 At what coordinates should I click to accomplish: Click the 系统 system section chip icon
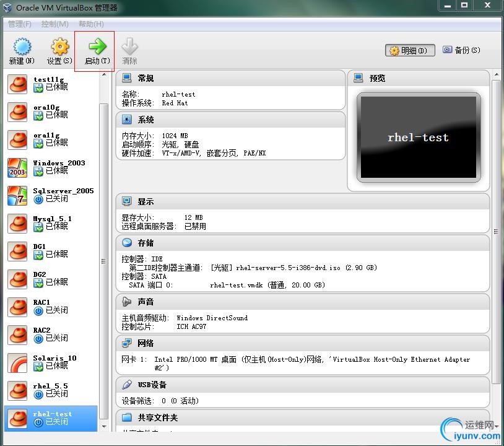coord(127,120)
